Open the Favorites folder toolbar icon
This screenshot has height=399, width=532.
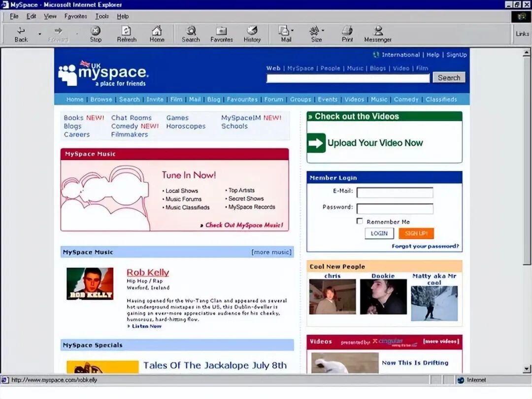[x=221, y=31]
